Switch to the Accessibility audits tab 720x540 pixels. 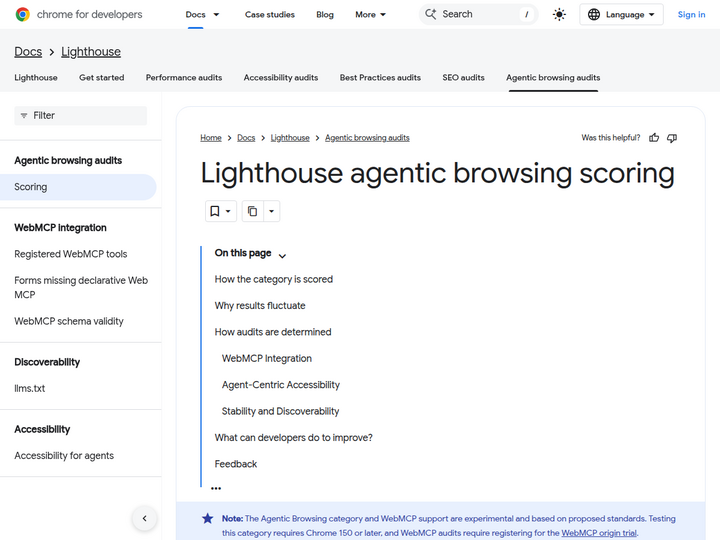pyautogui.click(x=281, y=78)
